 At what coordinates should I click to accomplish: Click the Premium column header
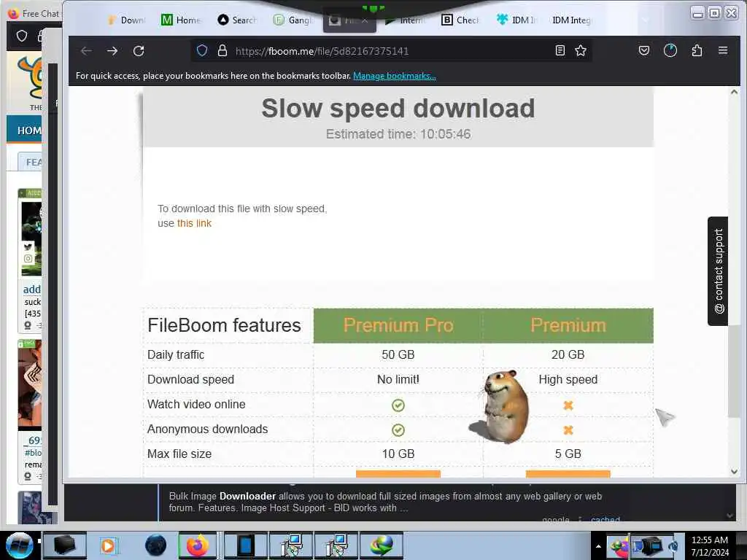click(x=568, y=325)
